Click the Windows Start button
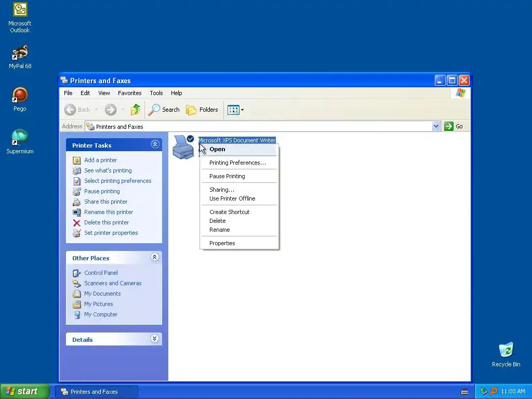 [x=24, y=391]
